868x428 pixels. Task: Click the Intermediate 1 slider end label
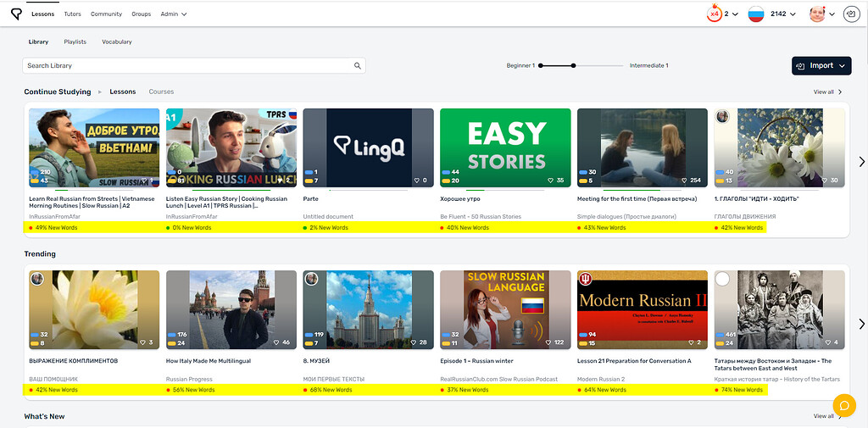point(648,65)
